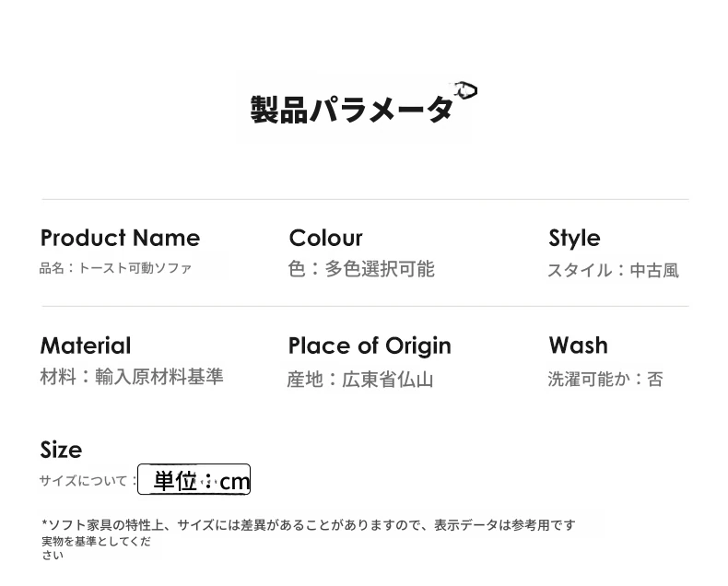Click the 輸入原材料基準 material value
Screen dimensions: 728x586
click(x=159, y=377)
